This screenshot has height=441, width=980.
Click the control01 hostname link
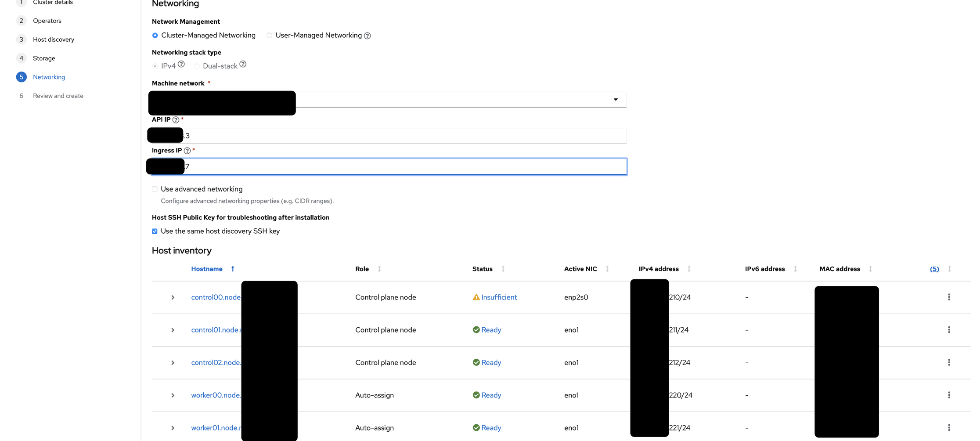coord(216,330)
